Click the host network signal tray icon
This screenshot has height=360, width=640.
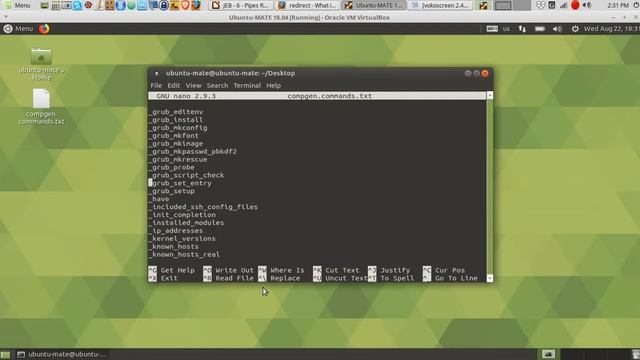pos(563,5)
